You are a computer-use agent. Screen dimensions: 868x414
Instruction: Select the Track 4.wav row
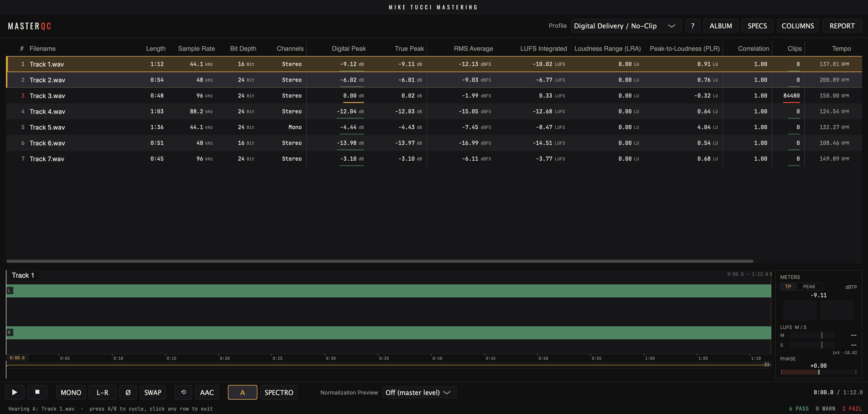click(434, 111)
